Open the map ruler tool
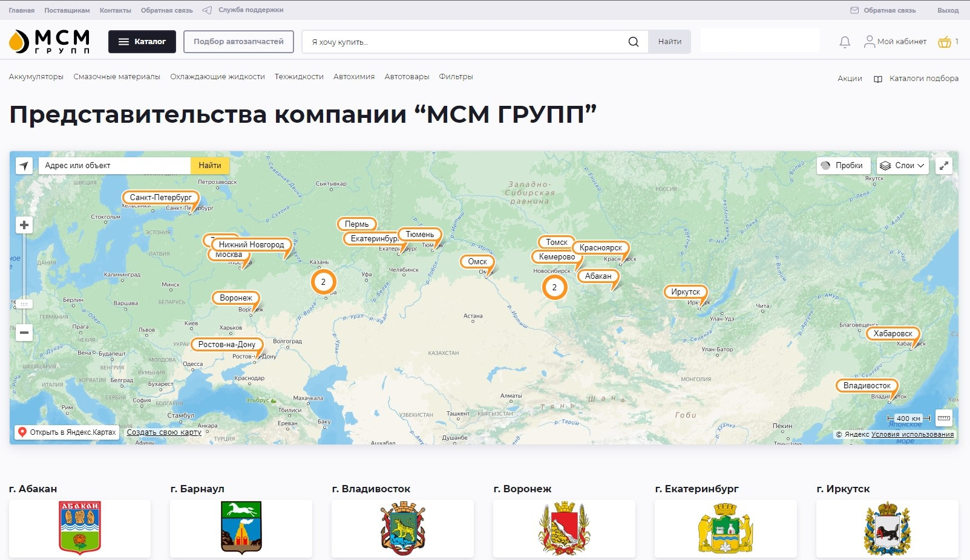This screenshot has height=560, width=970. [x=943, y=418]
